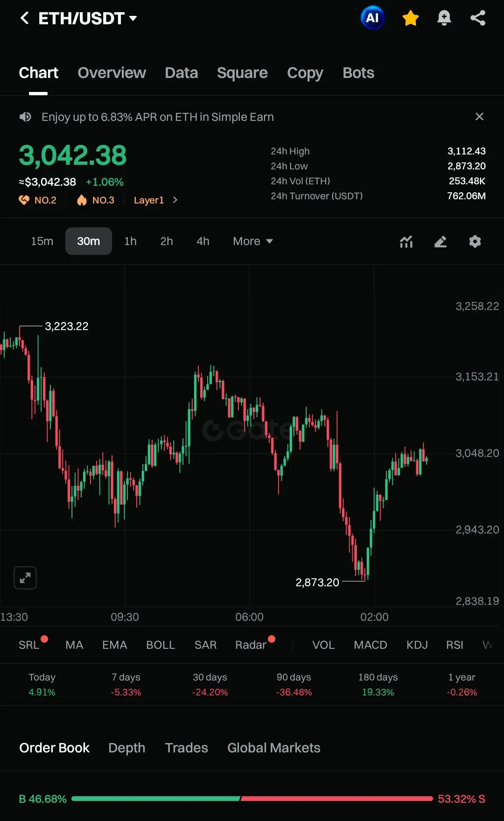Dismiss the Simple Earn announcement
Viewport: 504px width, 821px height.
pyautogui.click(x=479, y=117)
